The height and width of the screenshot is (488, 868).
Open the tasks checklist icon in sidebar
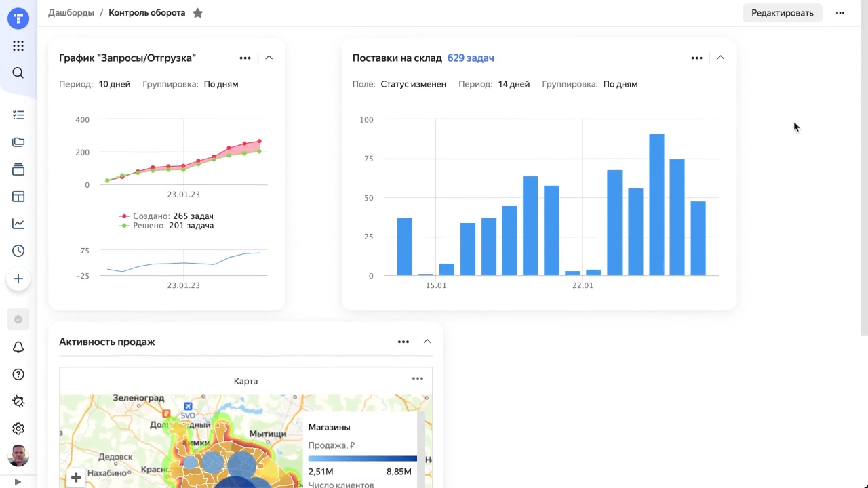[18, 115]
